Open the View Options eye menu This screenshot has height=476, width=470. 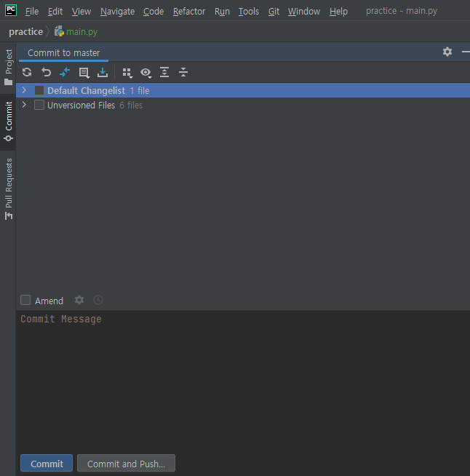click(146, 73)
